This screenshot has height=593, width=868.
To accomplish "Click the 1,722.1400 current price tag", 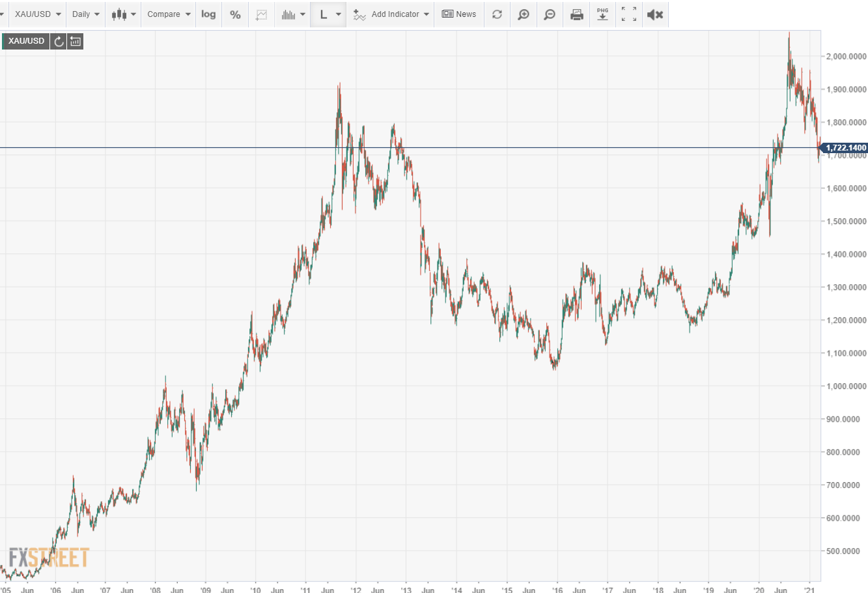I will click(845, 148).
